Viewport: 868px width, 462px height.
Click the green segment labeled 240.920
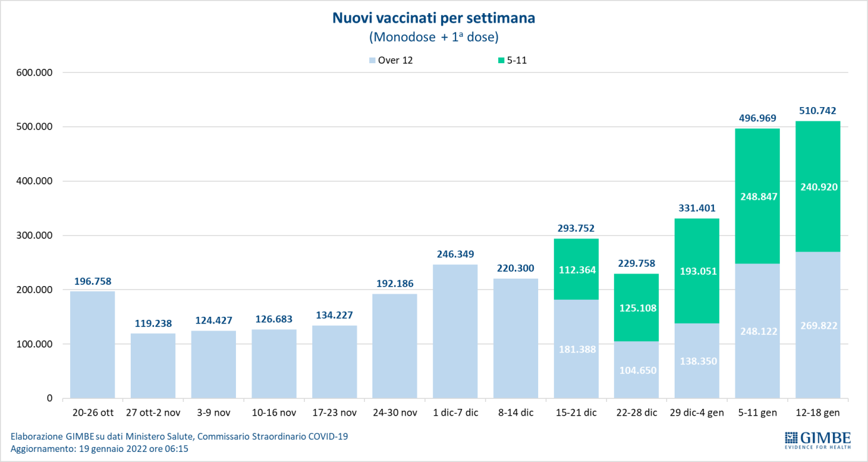coord(818,187)
